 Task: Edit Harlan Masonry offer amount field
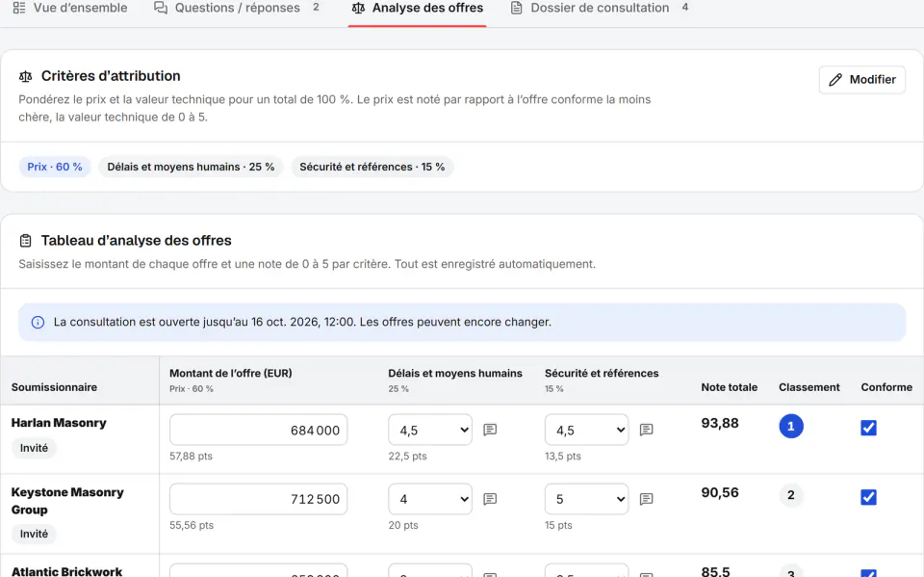[x=259, y=430]
